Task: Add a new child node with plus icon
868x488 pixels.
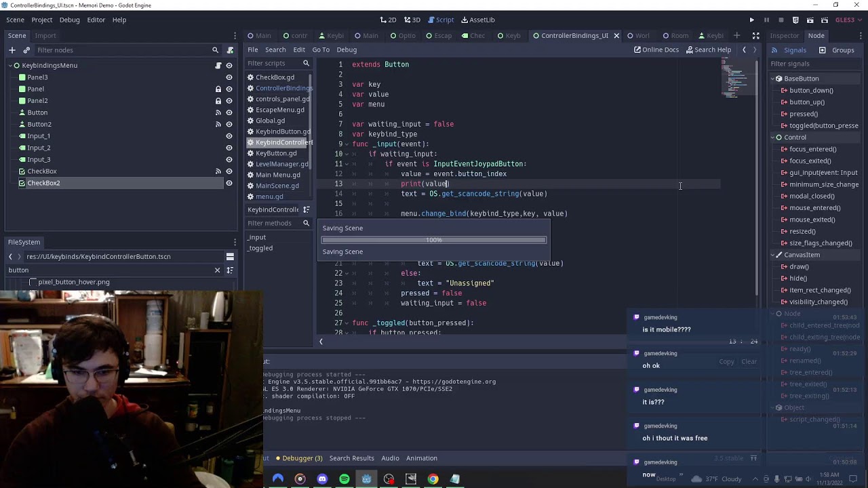Action: tap(12, 49)
